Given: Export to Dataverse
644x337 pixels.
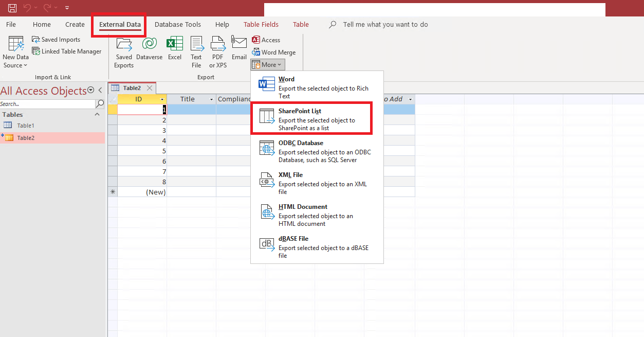Looking at the screenshot, I should pyautogui.click(x=150, y=48).
